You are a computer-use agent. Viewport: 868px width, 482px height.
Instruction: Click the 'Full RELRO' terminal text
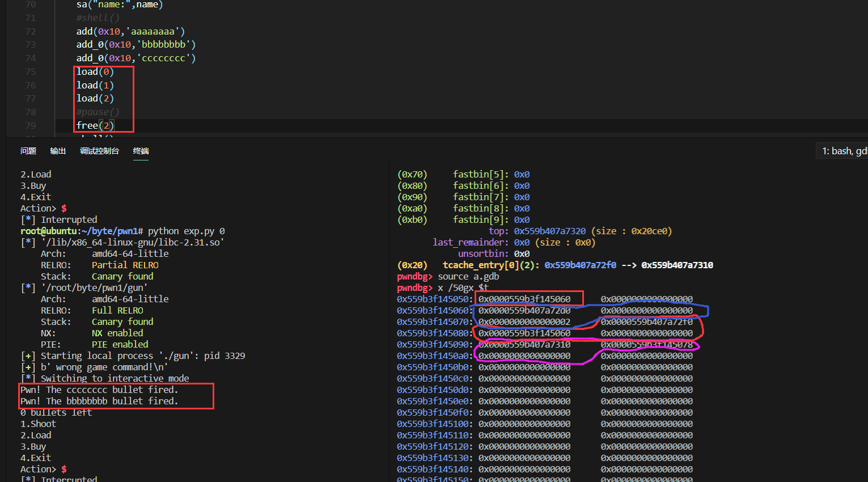tap(117, 310)
